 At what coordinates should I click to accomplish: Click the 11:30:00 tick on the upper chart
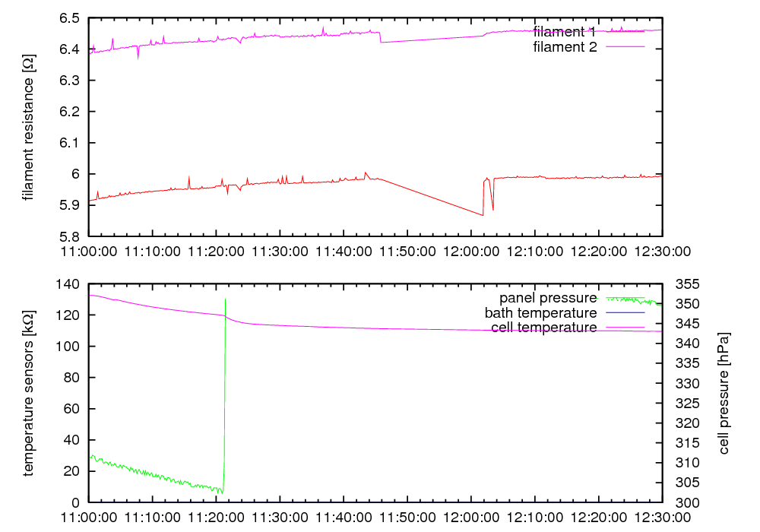[280, 249]
